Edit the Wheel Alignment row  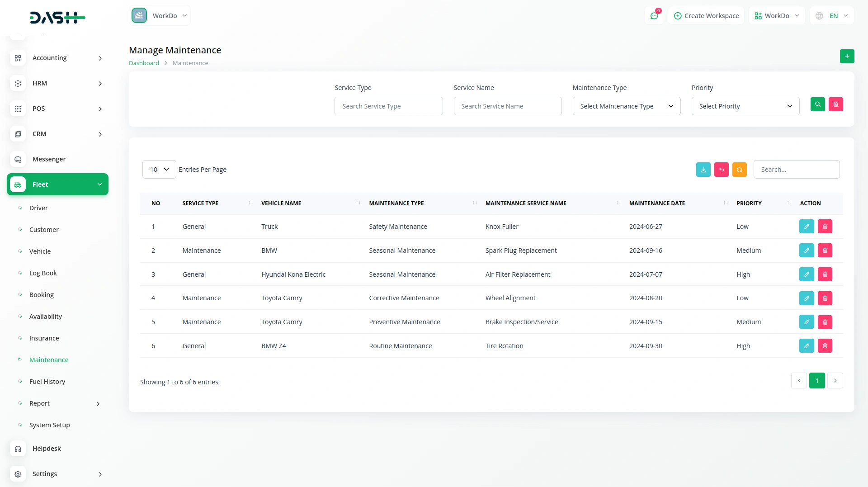click(x=807, y=298)
